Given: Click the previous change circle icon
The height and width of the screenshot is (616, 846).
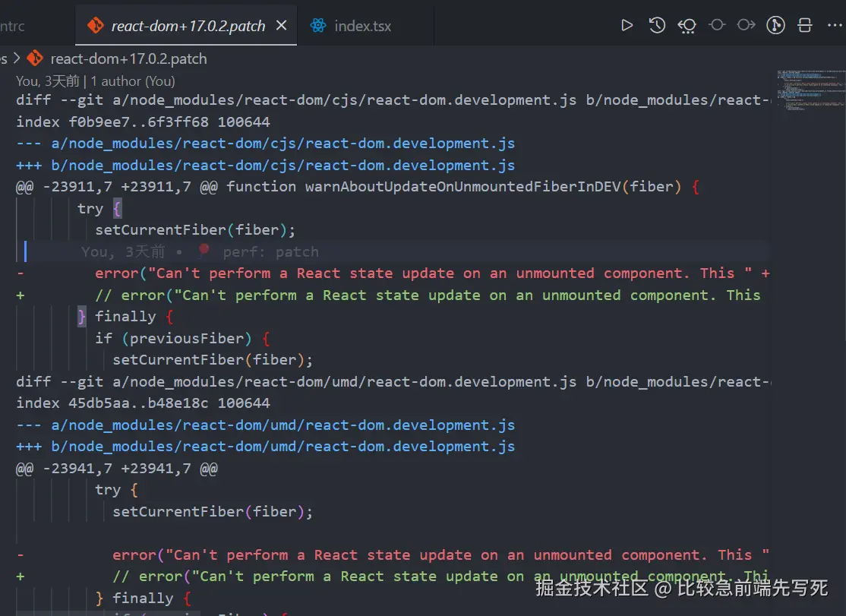Looking at the screenshot, I should point(716,25).
